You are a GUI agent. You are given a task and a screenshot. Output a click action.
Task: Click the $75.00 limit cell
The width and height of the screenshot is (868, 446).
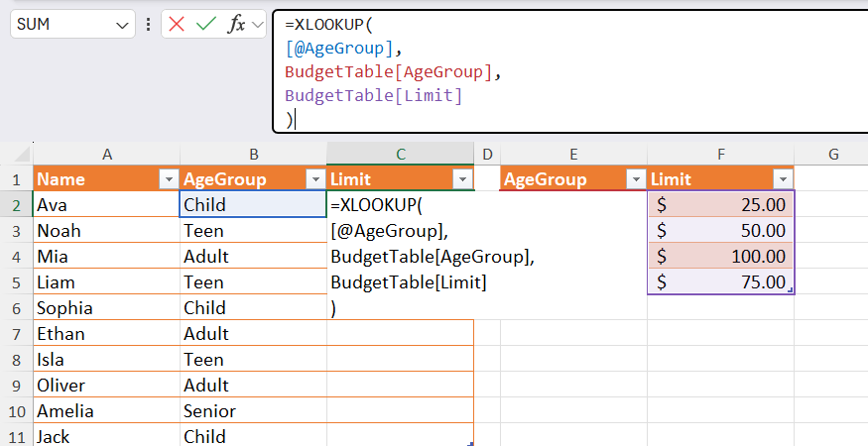click(x=721, y=282)
